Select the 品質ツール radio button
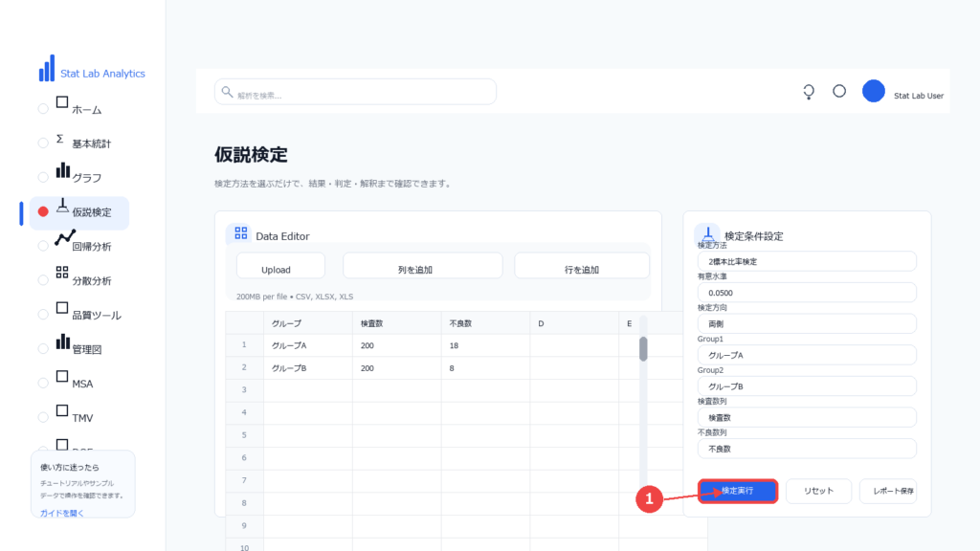980x551 pixels. pos(43,314)
